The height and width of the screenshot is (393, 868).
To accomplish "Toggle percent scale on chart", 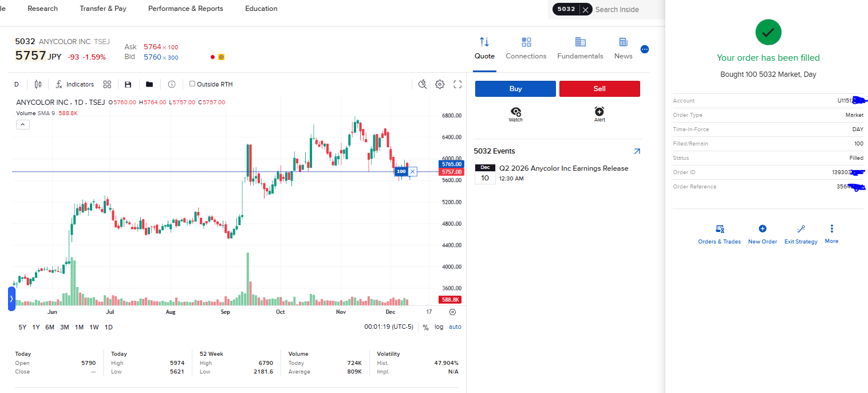I will coord(425,327).
